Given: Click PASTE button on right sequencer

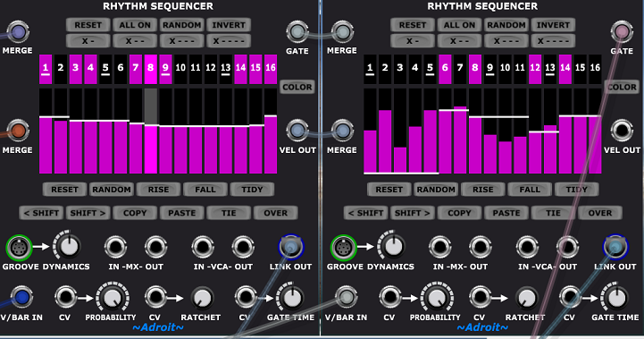Looking at the screenshot, I should click(x=506, y=213).
